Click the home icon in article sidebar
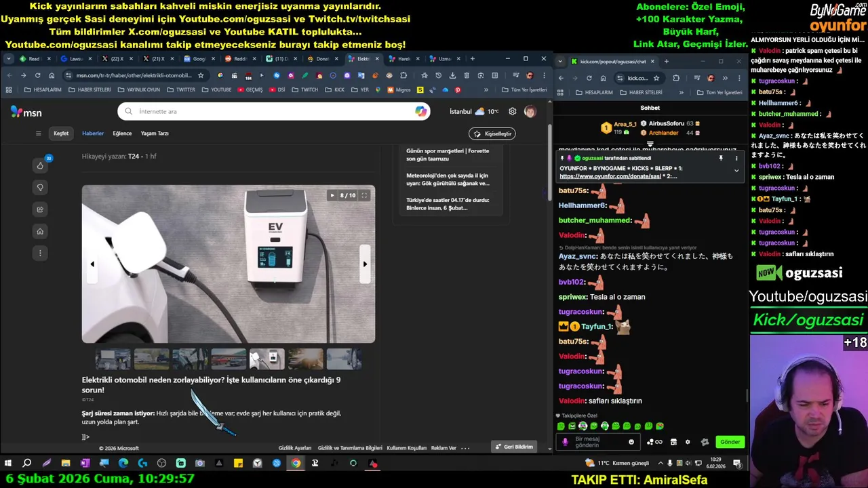The width and height of the screenshot is (868, 488). pyautogui.click(x=40, y=231)
